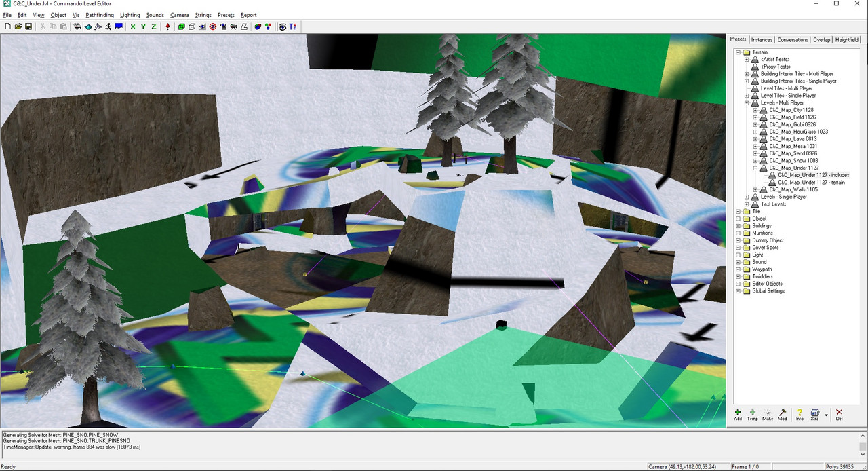Open the Pathfinding menu
The image size is (868, 471).
pos(100,15)
